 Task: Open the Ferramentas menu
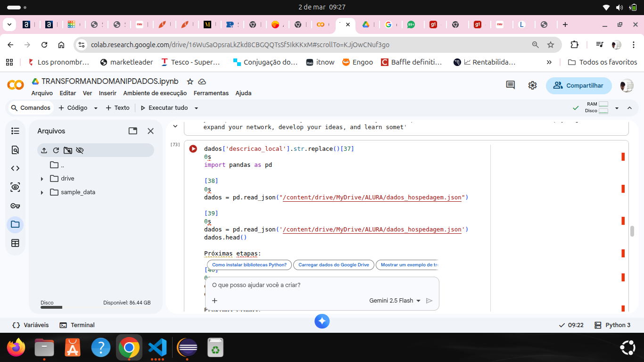[x=211, y=93]
